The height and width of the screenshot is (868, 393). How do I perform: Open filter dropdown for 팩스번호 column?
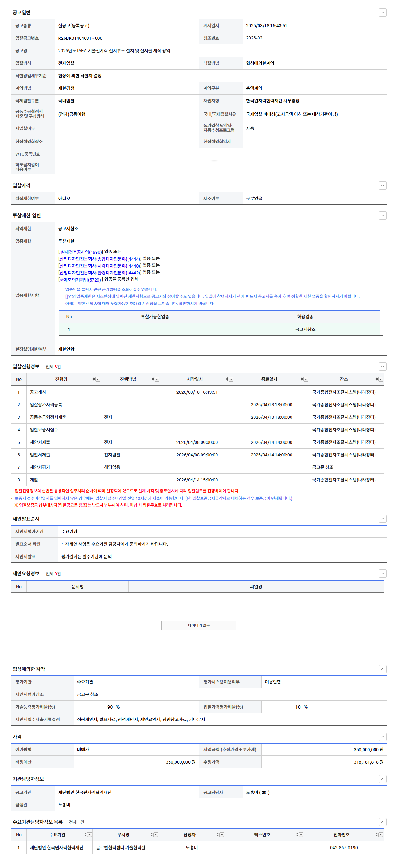click(301, 834)
